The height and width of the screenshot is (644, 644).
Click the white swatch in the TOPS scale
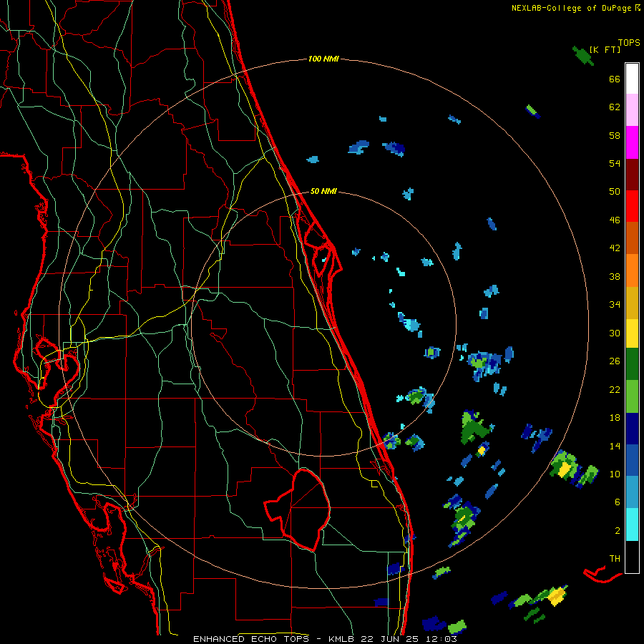(632, 79)
